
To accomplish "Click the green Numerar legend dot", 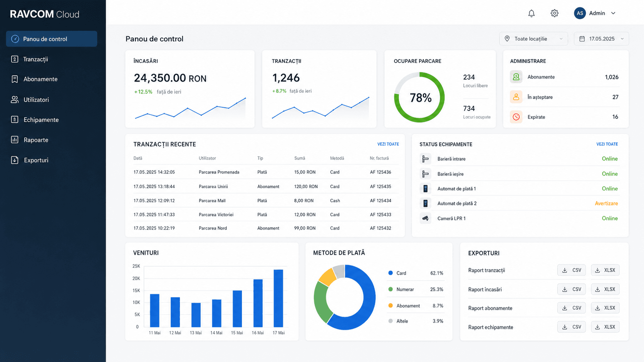I will point(391,289).
